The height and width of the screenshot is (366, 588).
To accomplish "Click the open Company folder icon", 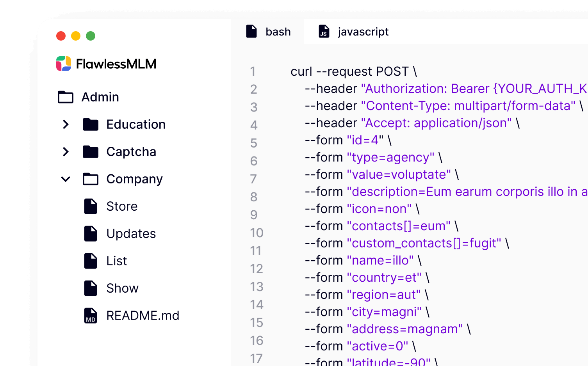I will click(x=91, y=179).
